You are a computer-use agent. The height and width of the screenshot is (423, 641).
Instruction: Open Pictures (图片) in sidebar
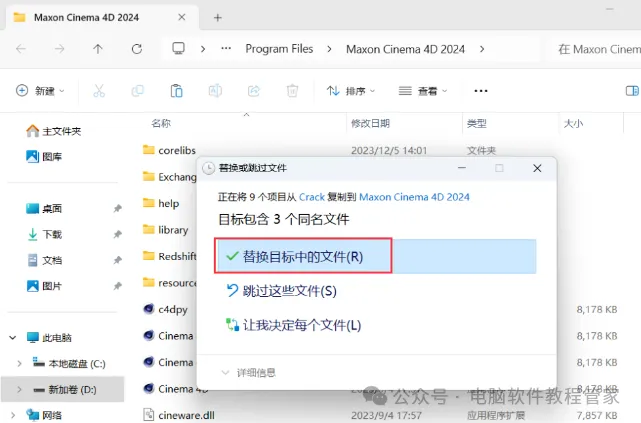tap(44, 286)
